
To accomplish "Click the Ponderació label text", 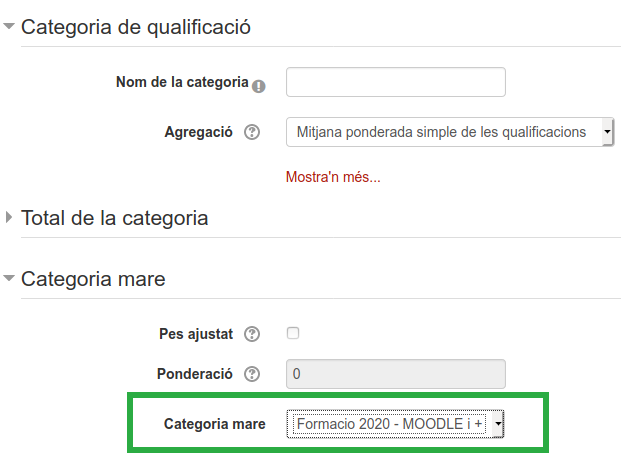I will pos(194,374).
